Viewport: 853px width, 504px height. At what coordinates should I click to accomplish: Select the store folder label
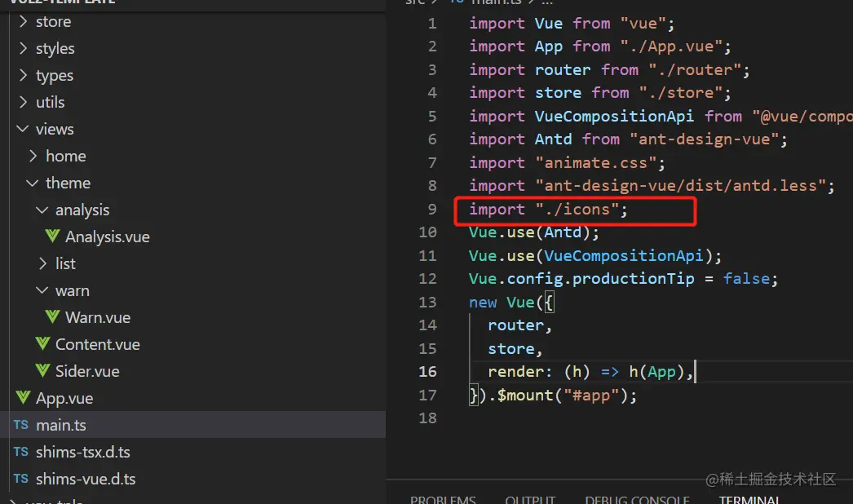(53, 22)
